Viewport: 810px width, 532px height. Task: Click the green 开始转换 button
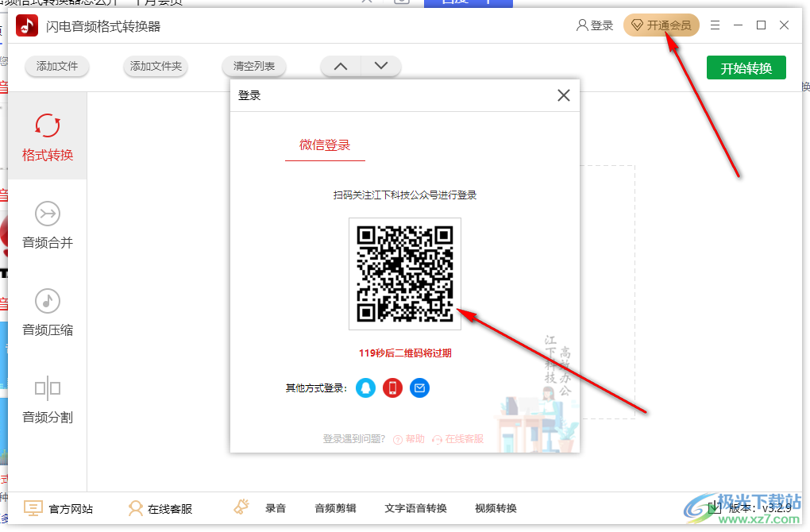coord(746,67)
